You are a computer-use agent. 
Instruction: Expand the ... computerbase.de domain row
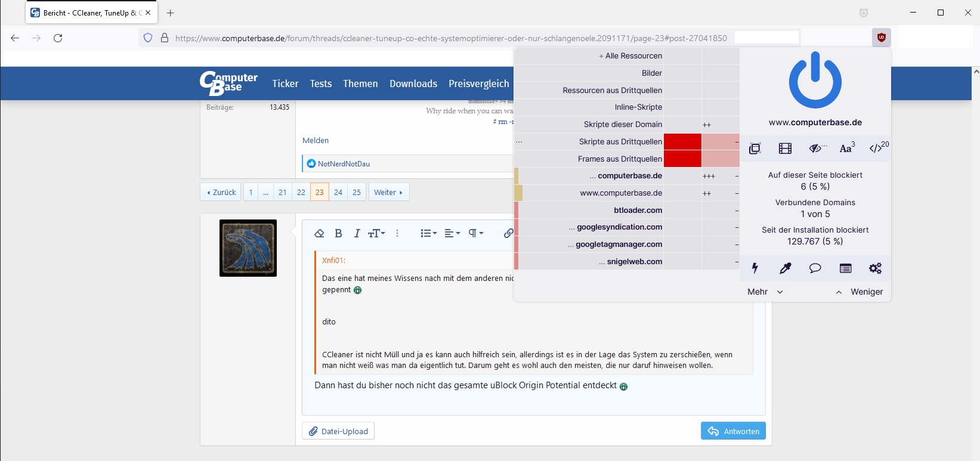(589, 175)
